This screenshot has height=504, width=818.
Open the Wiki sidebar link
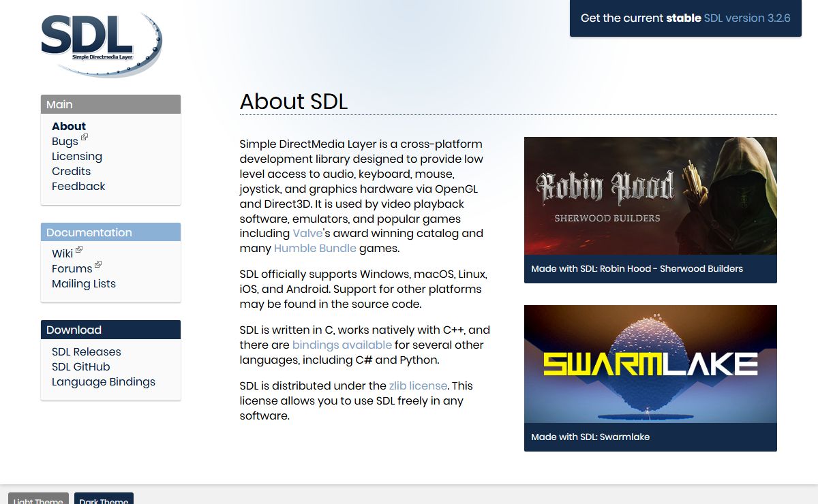[x=63, y=253]
